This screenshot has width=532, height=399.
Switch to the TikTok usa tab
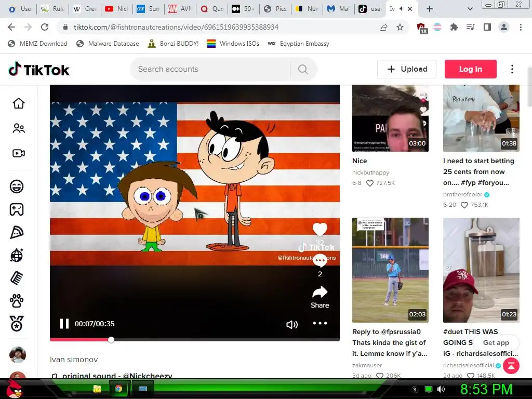370,9
